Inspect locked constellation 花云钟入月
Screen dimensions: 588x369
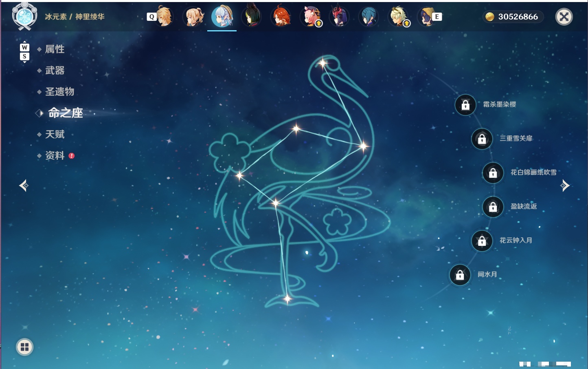(x=482, y=241)
